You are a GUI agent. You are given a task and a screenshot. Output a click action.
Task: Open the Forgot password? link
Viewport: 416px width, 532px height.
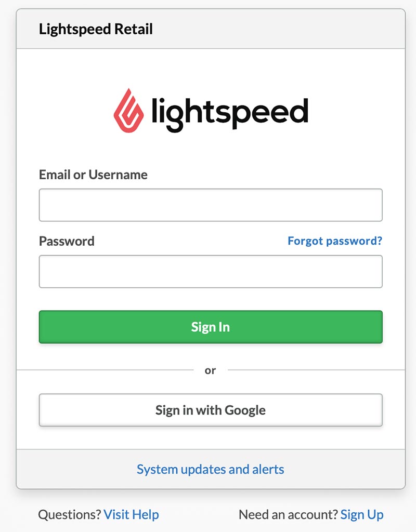335,241
